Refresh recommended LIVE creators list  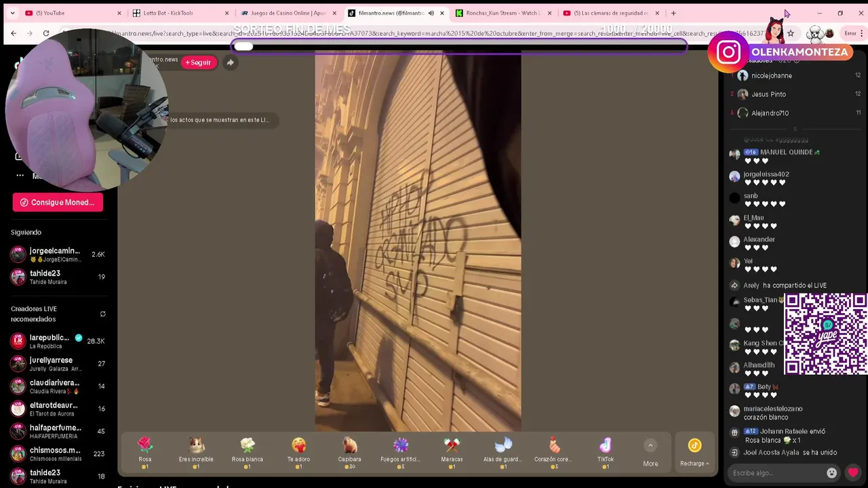pyautogui.click(x=102, y=314)
